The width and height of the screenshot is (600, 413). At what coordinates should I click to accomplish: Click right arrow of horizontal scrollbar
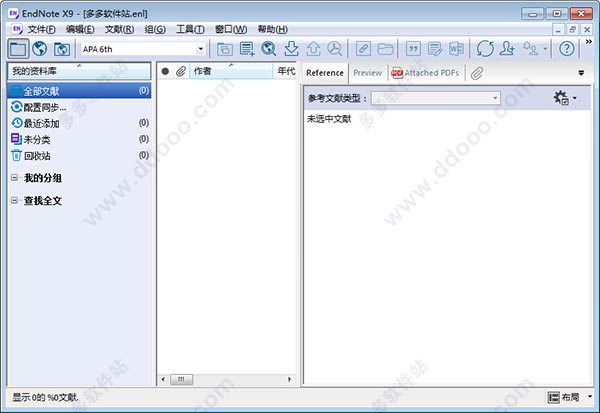coord(289,379)
